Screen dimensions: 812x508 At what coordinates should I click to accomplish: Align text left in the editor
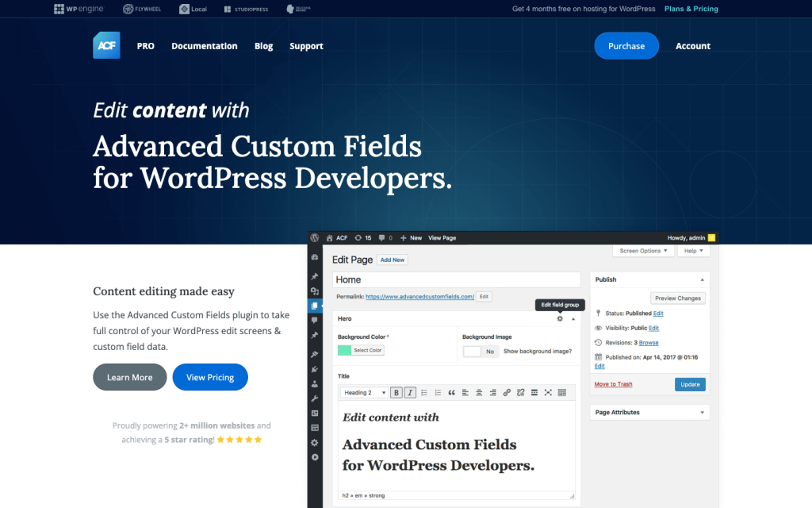pyautogui.click(x=465, y=392)
